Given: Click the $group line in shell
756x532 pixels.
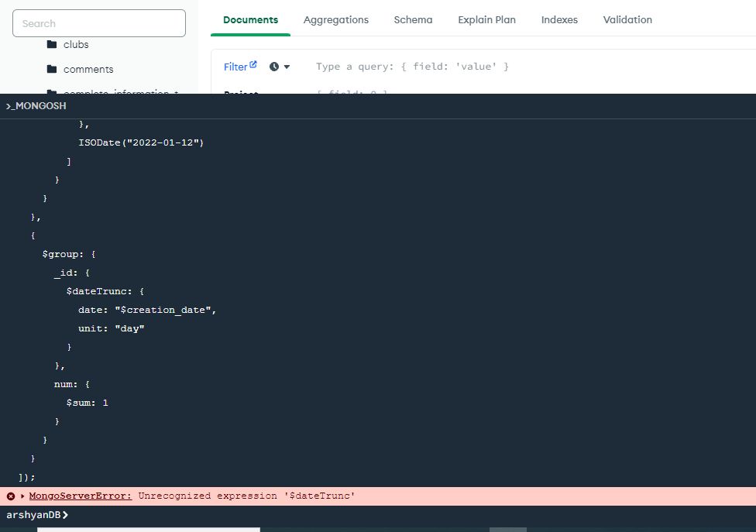Looking at the screenshot, I should click(x=68, y=254).
